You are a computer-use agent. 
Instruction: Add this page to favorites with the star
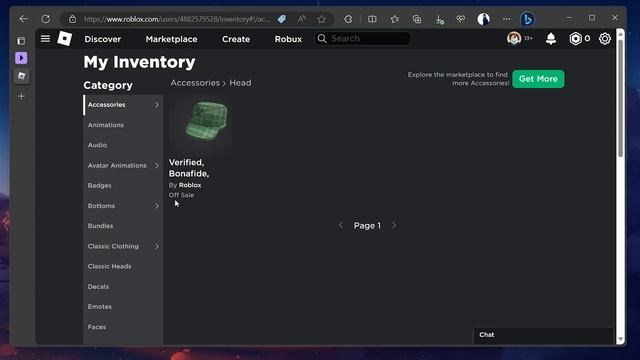point(322,19)
